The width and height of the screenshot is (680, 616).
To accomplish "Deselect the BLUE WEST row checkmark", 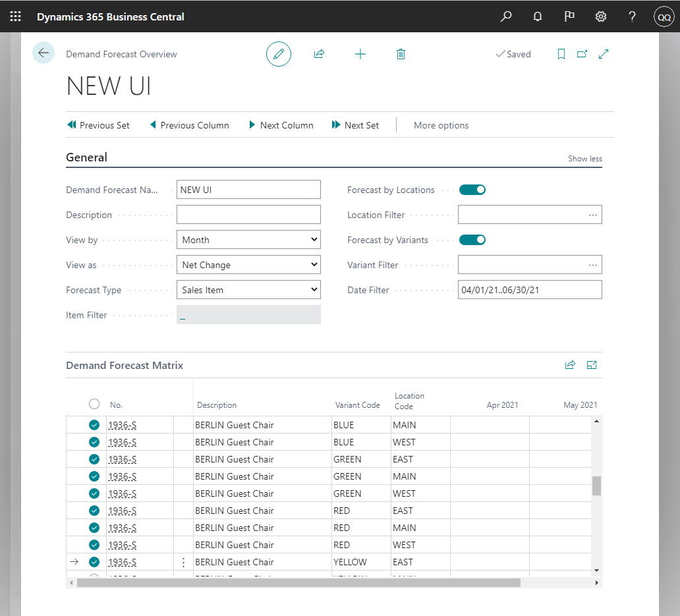I will tap(94, 442).
